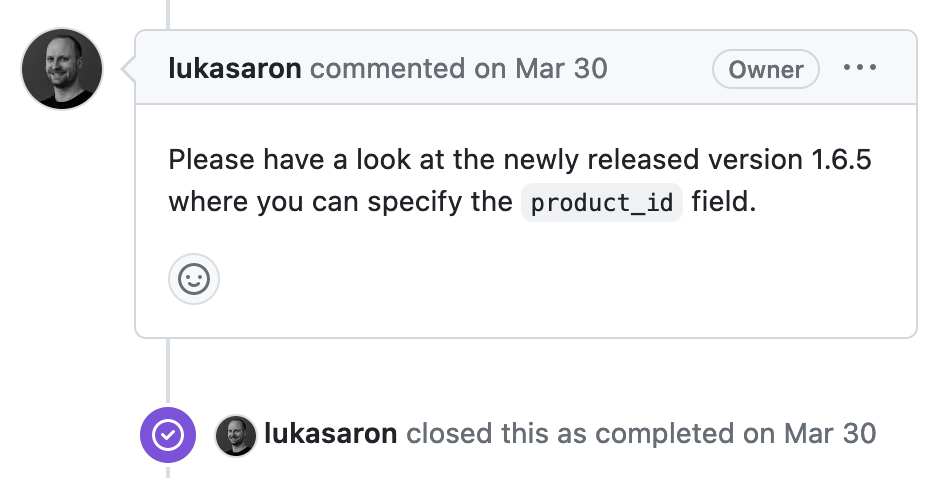Image resolution: width=944 pixels, height=478 pixels.
Task: Add an emoji reaction via smiley button
Action: click(x=193, y=279)
